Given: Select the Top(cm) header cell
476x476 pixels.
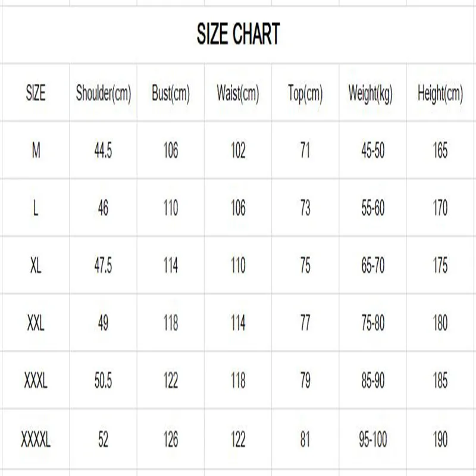Looking at the screenshot, I should (x=305, y=93).
